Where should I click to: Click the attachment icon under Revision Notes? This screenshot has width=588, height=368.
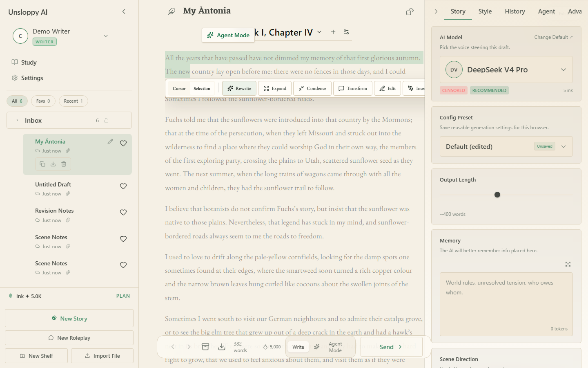click(x=68, y=220)
